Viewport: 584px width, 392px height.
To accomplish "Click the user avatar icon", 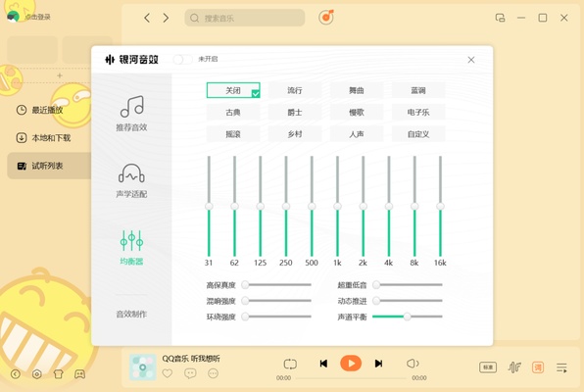I will click(13, 17).
